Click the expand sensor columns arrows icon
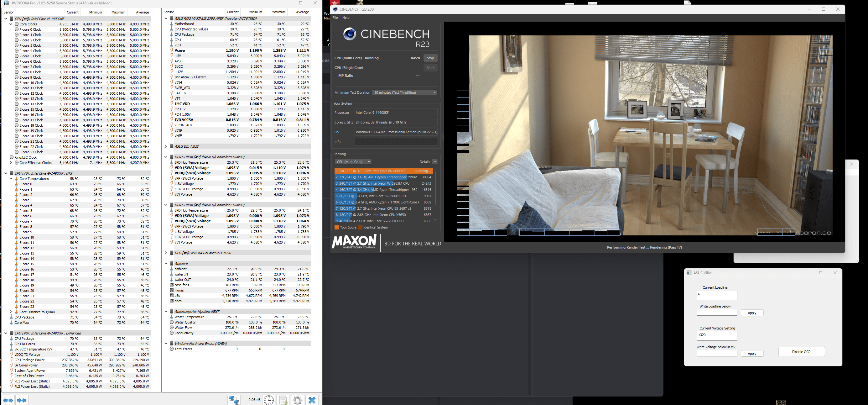The width and height of the screenshot is (868, 405). coord(9,400)
